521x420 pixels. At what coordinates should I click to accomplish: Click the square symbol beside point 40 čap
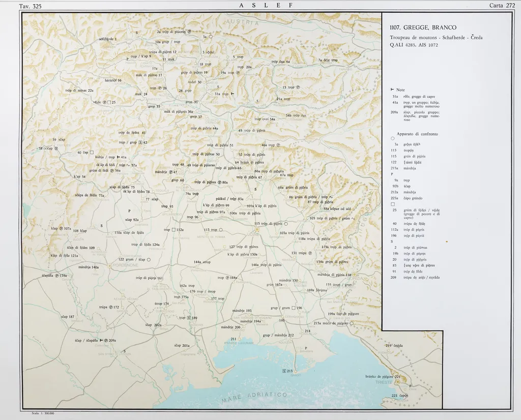(x=92, y=152)
